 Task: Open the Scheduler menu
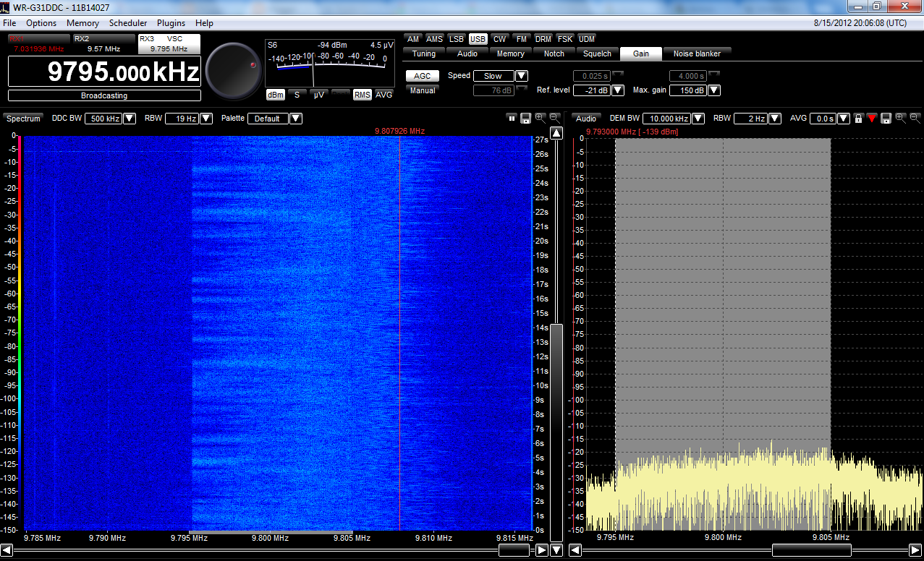click(x=127, y=22)
